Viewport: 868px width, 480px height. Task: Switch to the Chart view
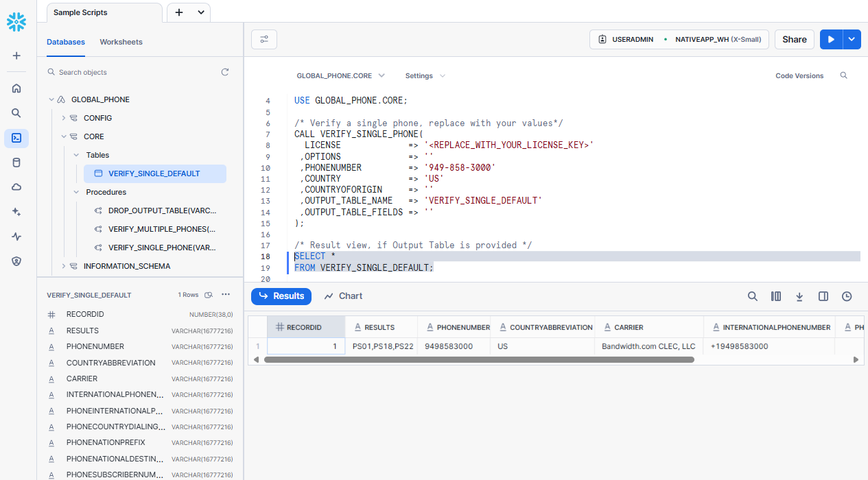[x=343, y=296]
